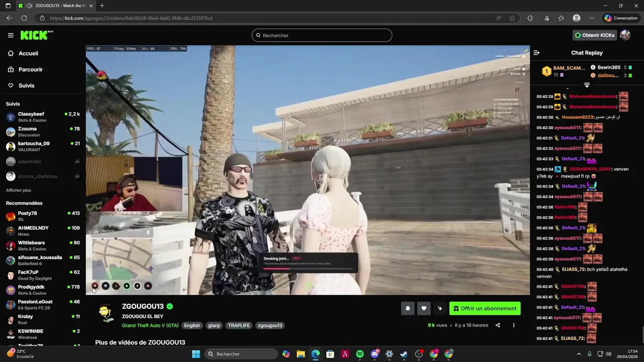
Task: Click taskbar Rechercher search box
Action: tap(242, 354)
